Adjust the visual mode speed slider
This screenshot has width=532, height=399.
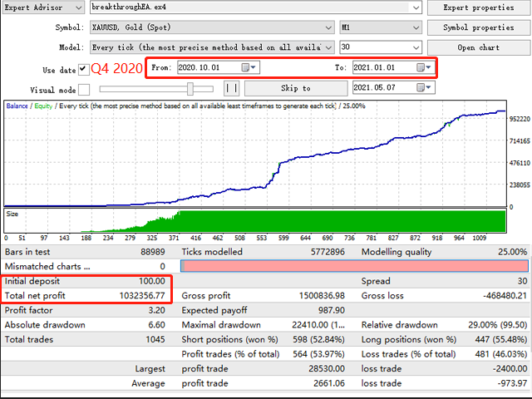point(190,89)
